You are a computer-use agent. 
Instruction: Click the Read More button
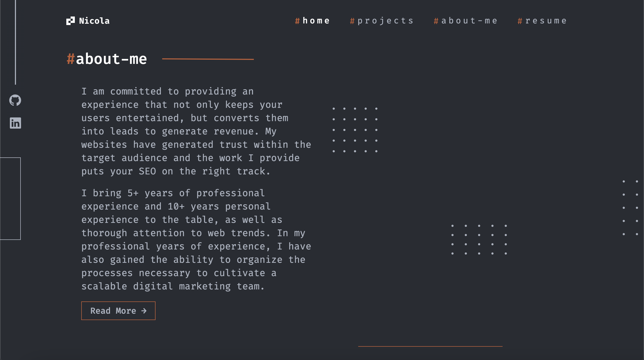coord(118,311)
